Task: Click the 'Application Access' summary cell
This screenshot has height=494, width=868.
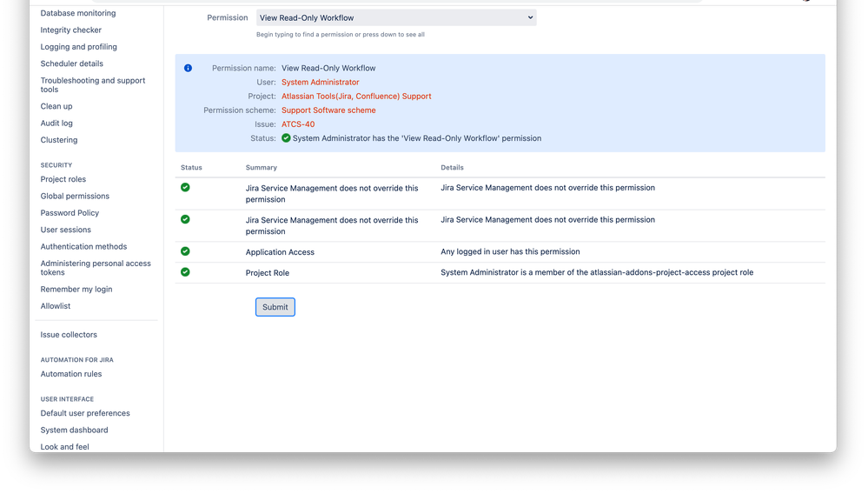Action: pos(280,252)
